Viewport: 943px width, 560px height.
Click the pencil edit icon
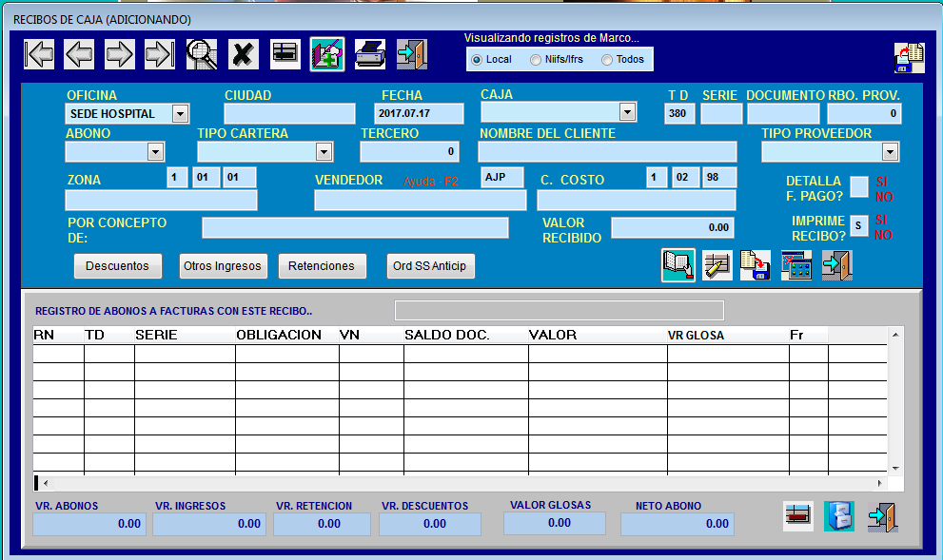(x=717, y=265)
